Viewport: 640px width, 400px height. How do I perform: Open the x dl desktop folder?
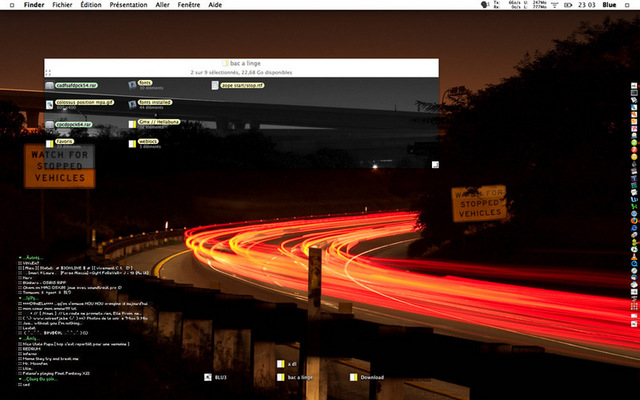[281, 363]
